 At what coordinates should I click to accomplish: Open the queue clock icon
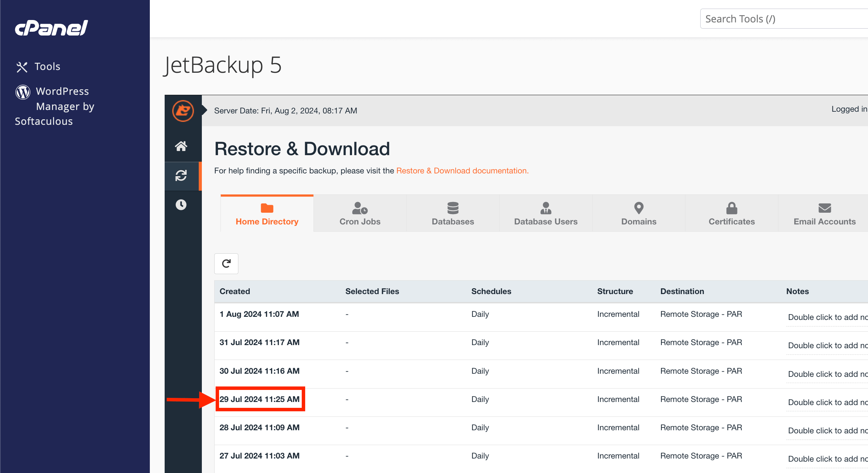click(x=181, y=205)
